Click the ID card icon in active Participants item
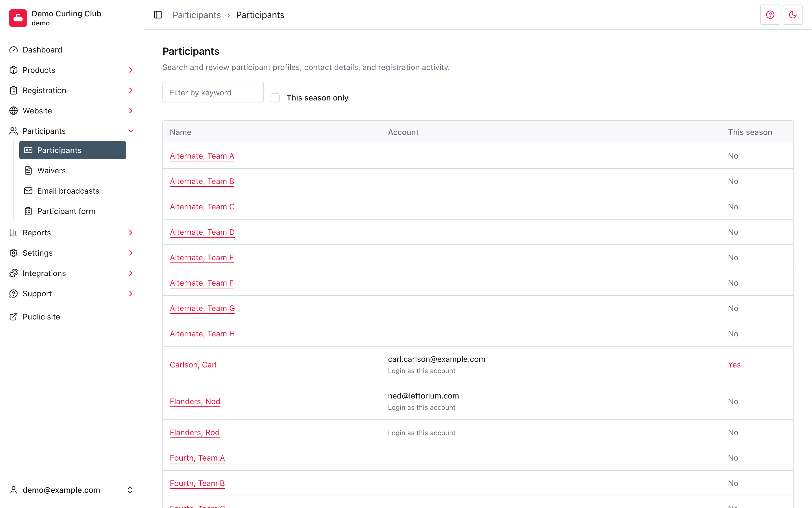Screen dimensions: 812x508 pyautogui.click(x=28, y=150)
